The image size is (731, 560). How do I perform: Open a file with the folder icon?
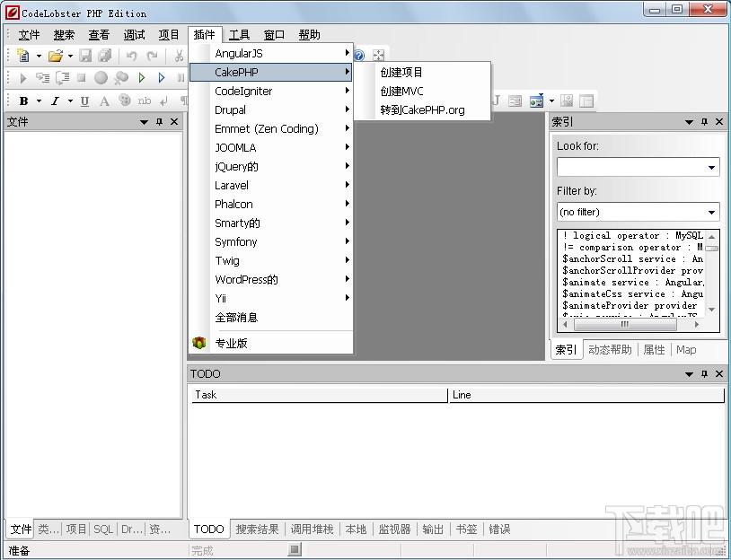pos(55,56)
